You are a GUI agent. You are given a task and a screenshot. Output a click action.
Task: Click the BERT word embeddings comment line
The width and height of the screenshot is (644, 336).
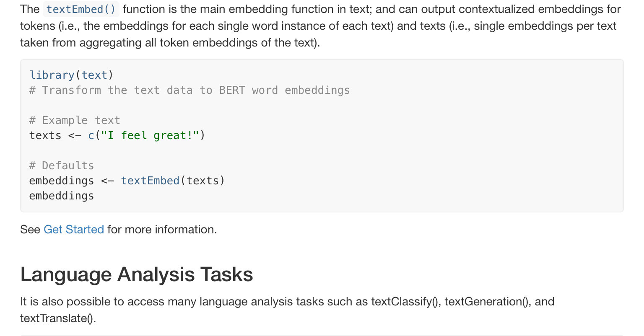[x=190, y=90]
